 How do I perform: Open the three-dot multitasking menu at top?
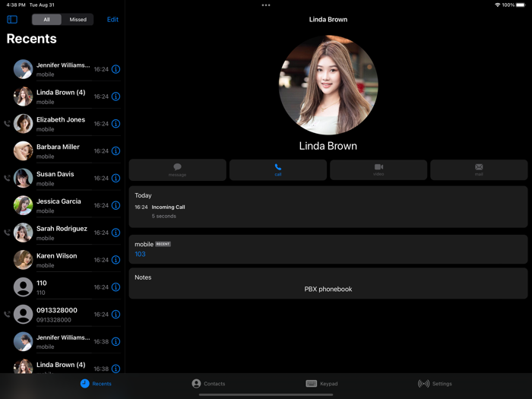pos(266,5)
